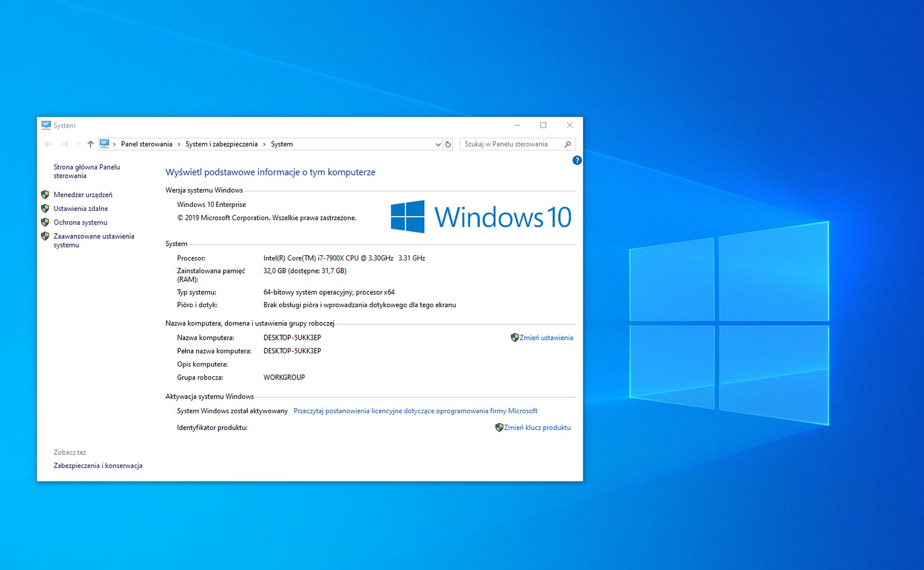Go up one level with the up arrow
The image size is (924, 570).
90,144
